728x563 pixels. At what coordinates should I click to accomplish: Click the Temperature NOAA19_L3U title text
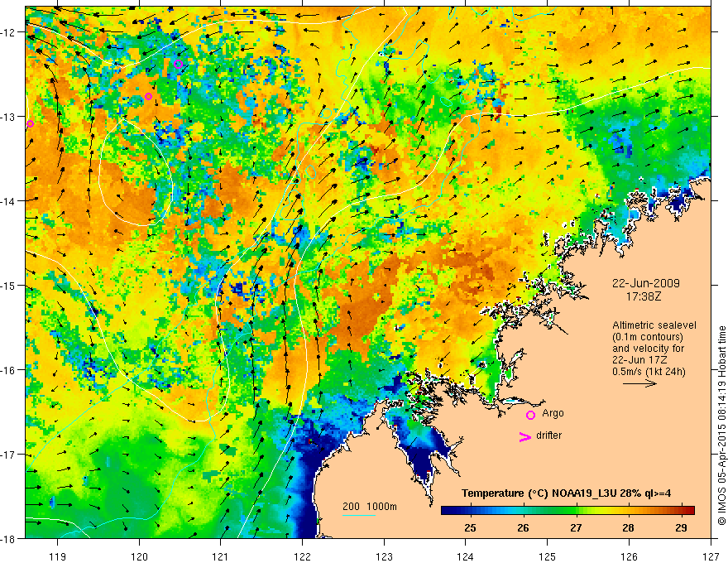click(566, 493)
